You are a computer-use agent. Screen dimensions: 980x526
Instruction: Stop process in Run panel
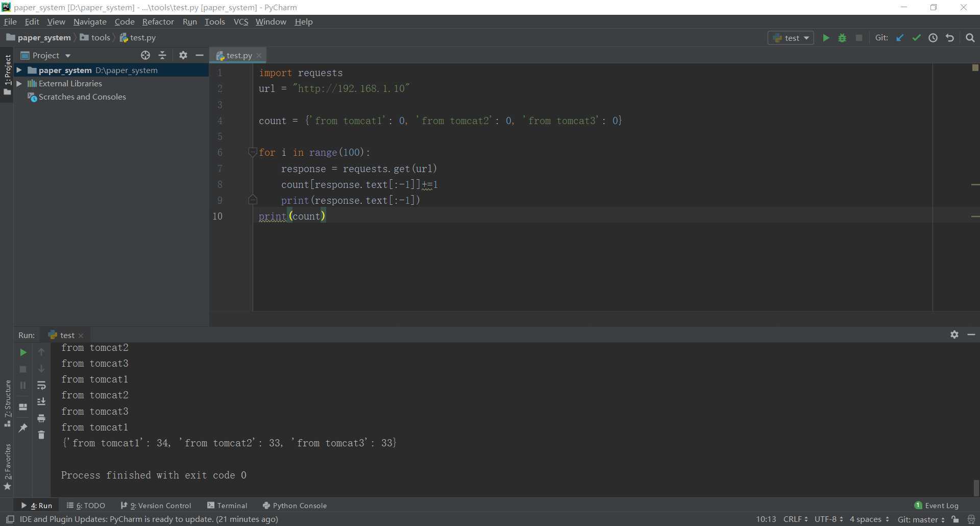(23, 369)
